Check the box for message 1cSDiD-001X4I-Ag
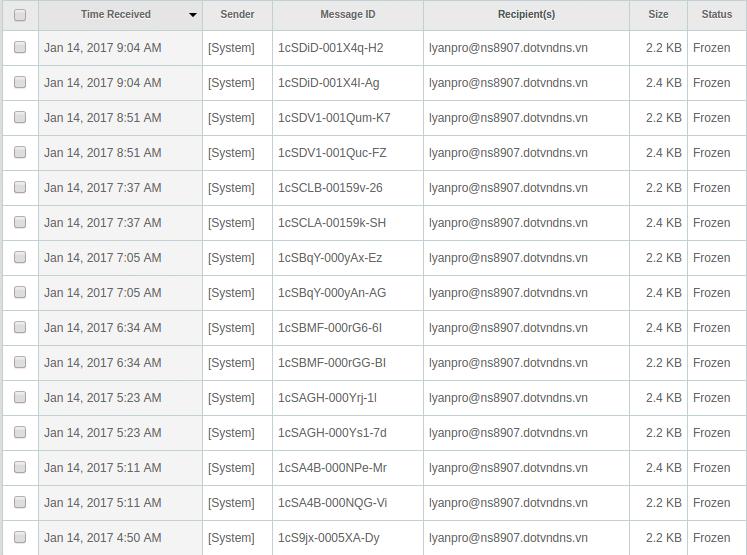The width and height of the screenshot is (747, 555). point(20,82)
